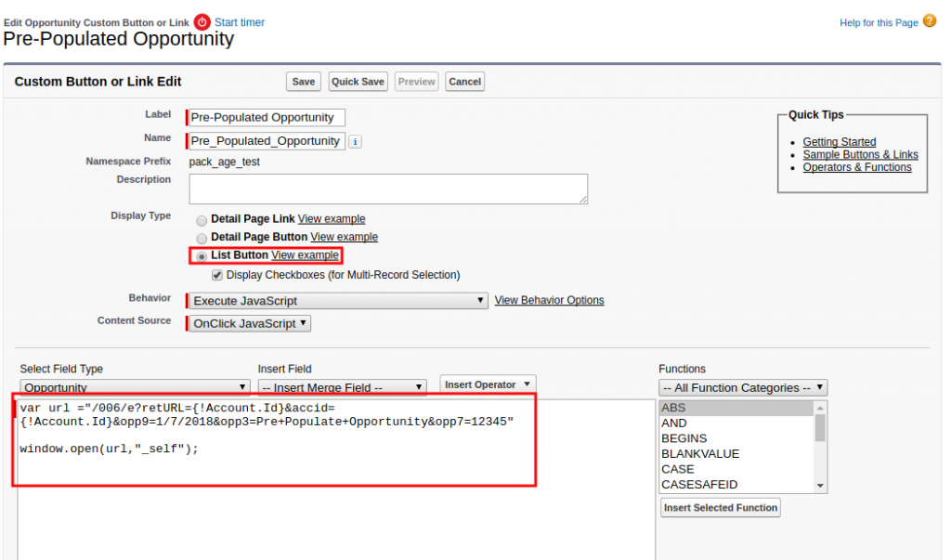Select CASESAFEID in the Functions list
Screen dimensions: 951x560
click(736, 485)
